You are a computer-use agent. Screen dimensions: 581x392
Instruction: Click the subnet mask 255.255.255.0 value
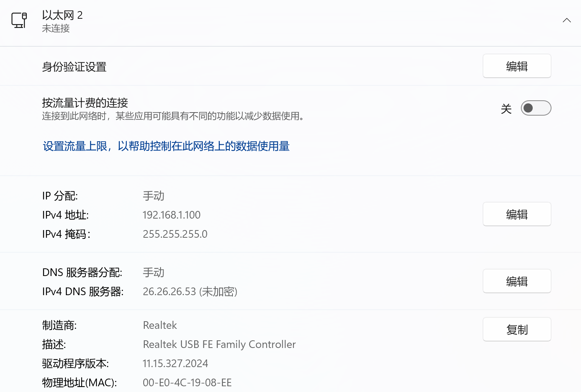point(175,234)
